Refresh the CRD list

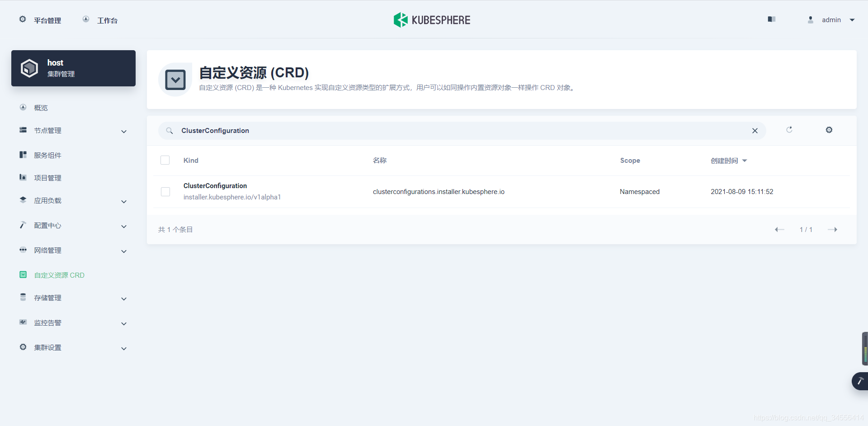click(x=789, y=130)
